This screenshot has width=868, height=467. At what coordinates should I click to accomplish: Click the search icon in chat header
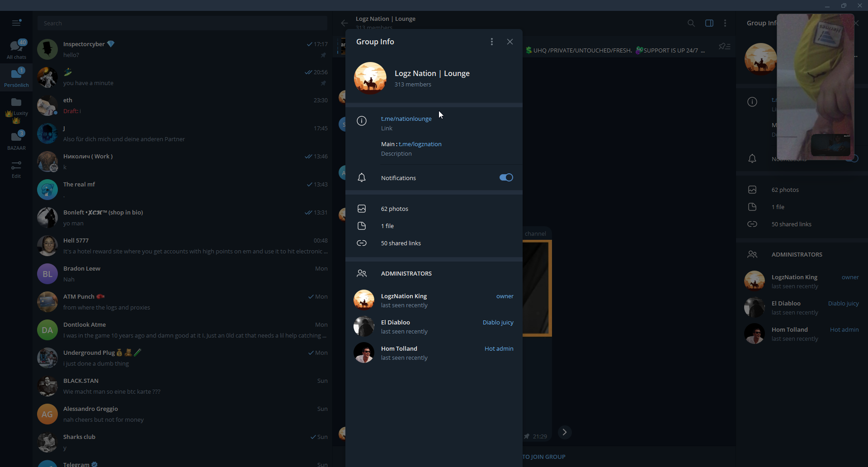click(691, 23)
